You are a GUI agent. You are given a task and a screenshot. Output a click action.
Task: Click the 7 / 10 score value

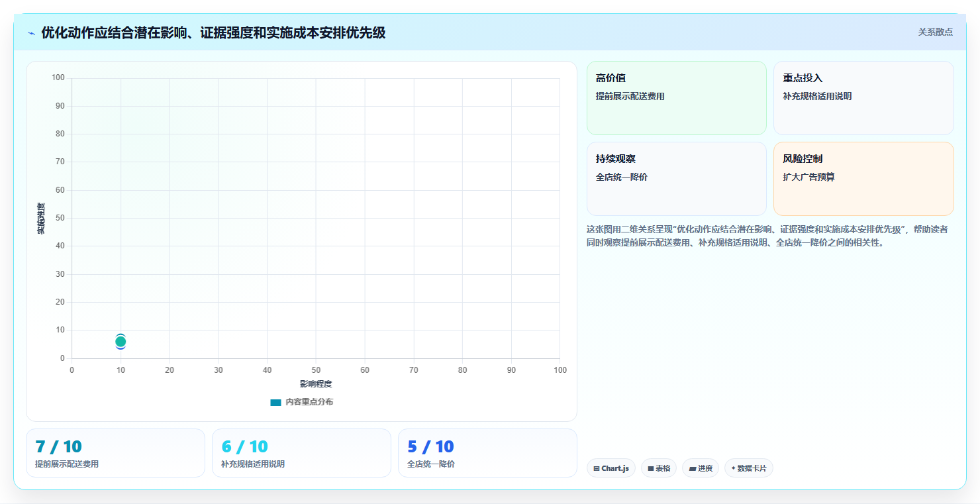point(58,447)
